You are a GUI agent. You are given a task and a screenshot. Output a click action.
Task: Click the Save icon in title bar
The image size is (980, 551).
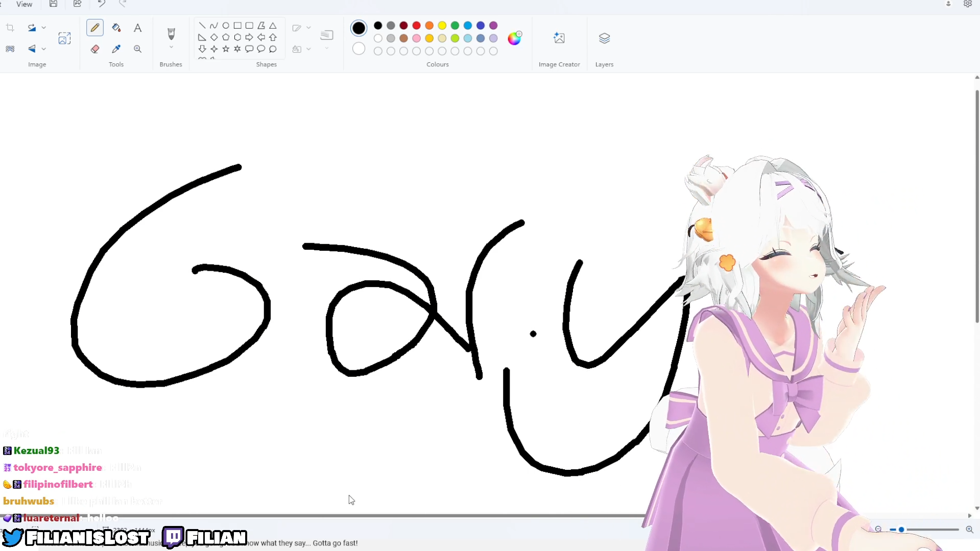[53, 4]
